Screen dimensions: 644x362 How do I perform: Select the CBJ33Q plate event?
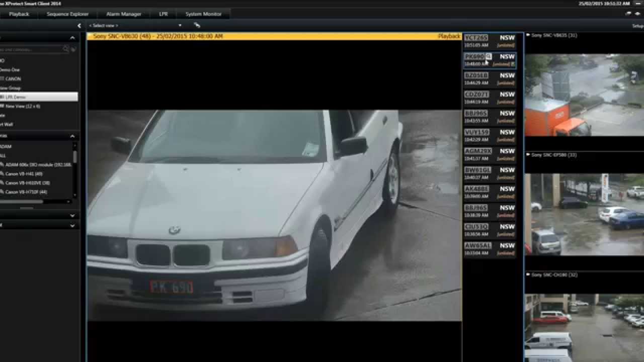click(490, 230)
